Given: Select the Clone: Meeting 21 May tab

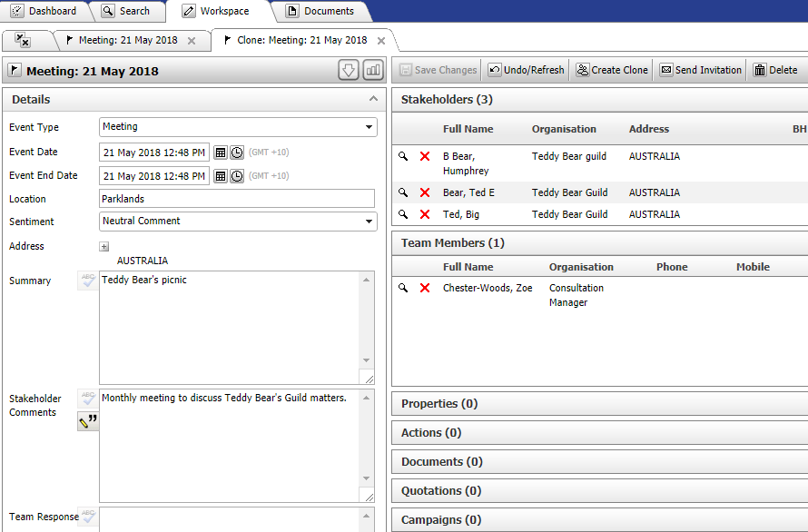Looking at the screenshot, I should 302,40.
